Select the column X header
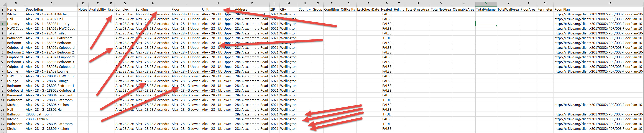Image resolution: width=644 pixels, height=133 pixels. [486, 3]
